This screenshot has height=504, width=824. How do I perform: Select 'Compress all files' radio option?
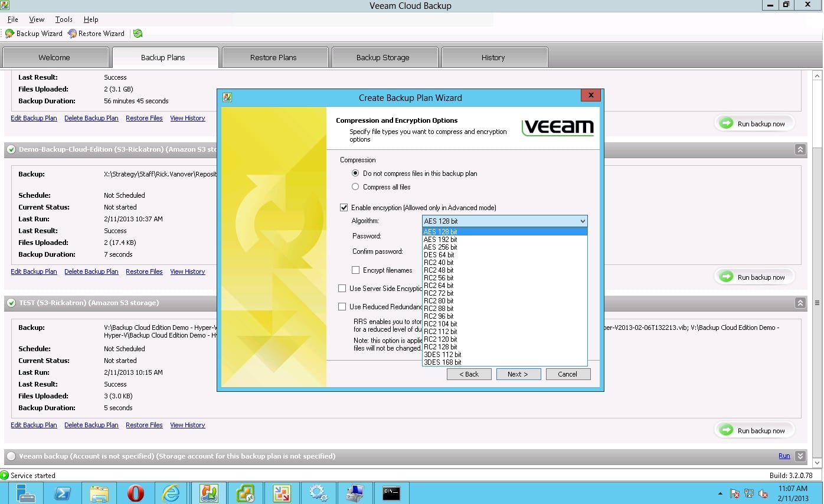click(x=355, y=187)
